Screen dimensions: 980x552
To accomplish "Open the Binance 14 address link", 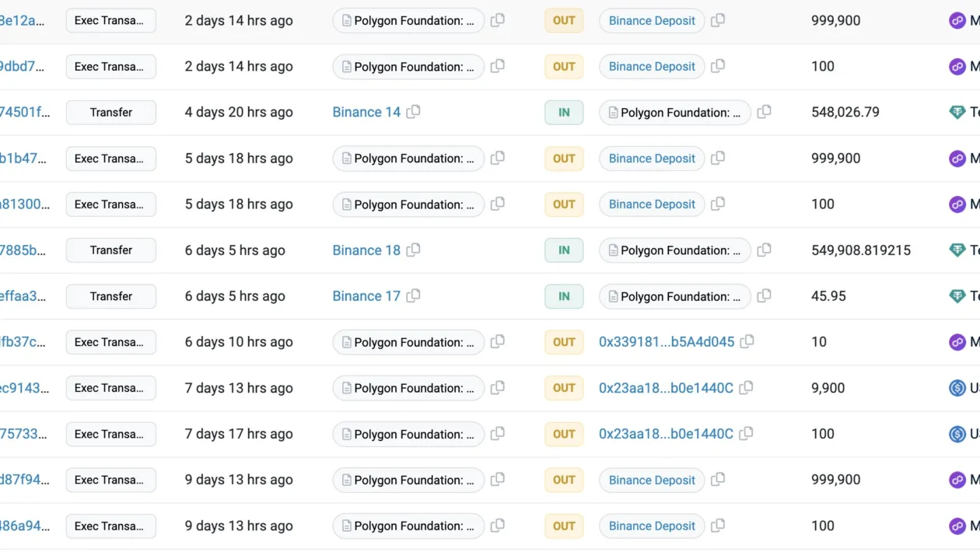I will (366, 112).
